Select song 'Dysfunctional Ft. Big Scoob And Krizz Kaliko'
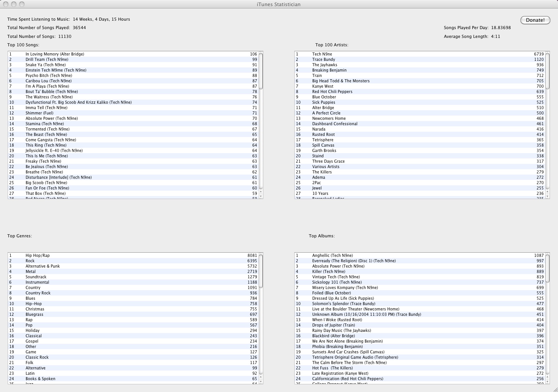This screenshot has height=392, width=558. [x=133, y=102]
